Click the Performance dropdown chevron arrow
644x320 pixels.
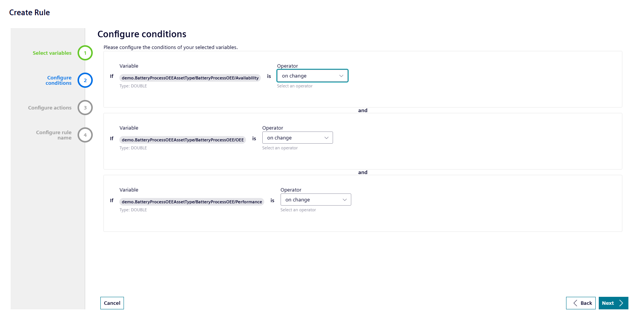[x=344, y=200]
